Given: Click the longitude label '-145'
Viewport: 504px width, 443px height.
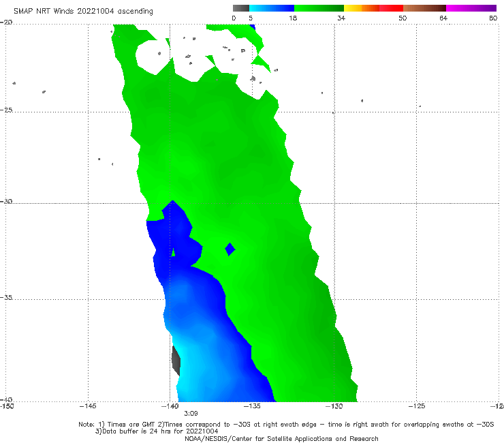Looking at the screenshot, I should [88, 406].
